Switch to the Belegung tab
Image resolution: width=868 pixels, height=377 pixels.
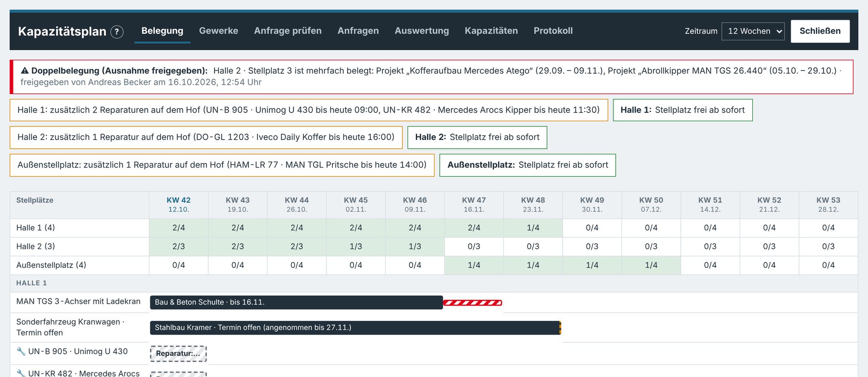[x=162, y=31]
